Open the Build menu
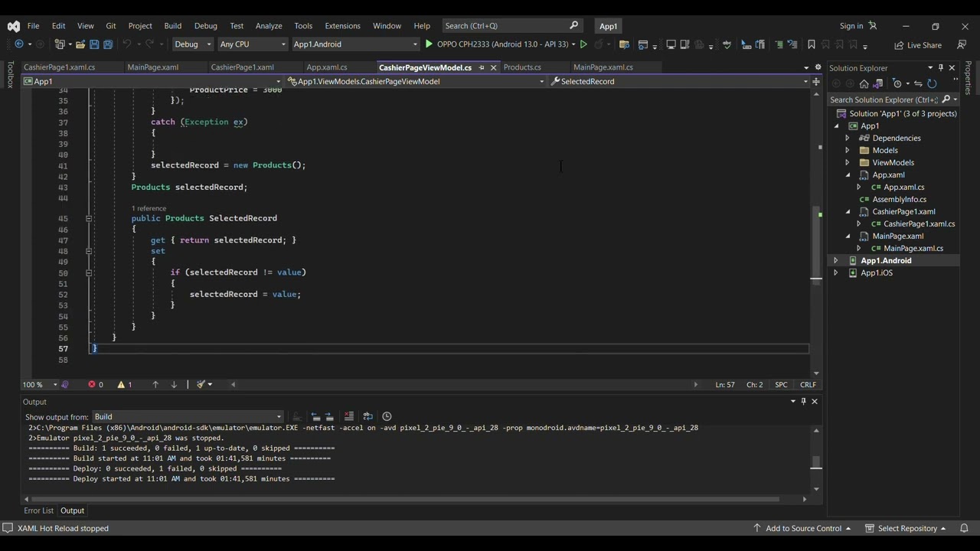 tap(173, 26)
